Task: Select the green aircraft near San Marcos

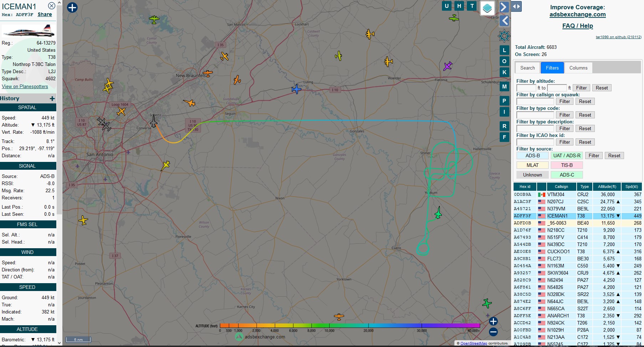Action: pos(154,19)
